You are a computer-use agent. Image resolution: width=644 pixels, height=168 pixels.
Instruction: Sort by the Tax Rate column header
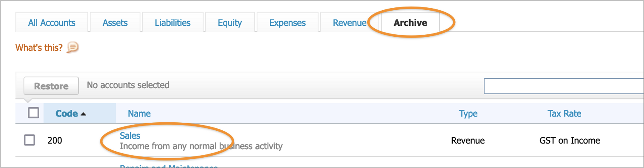(564, 114)
